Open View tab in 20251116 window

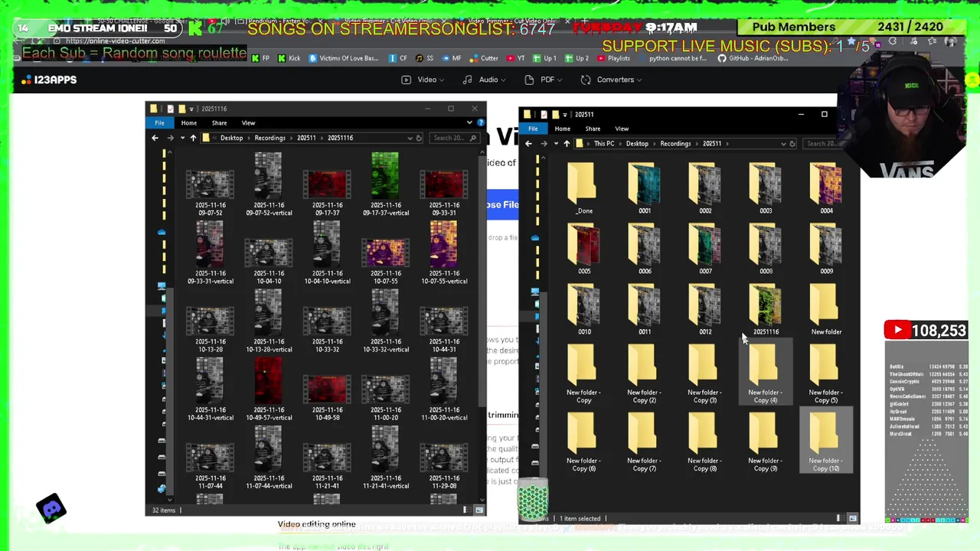coord(248,122)
